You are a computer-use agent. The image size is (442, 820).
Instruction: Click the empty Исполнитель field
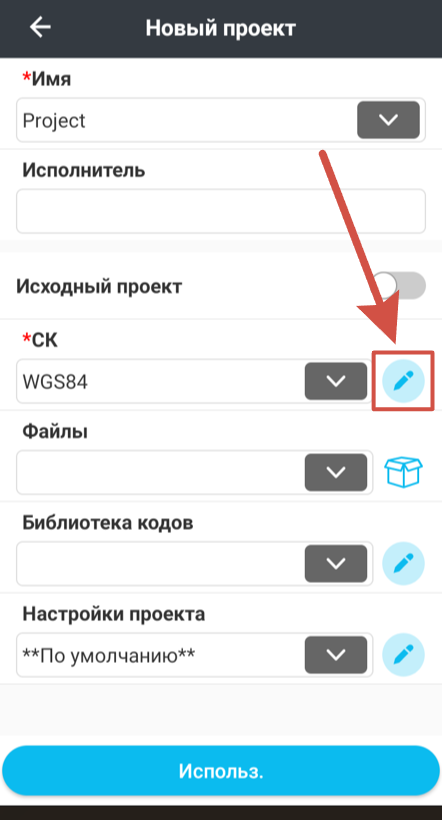(x=221, y=211)
